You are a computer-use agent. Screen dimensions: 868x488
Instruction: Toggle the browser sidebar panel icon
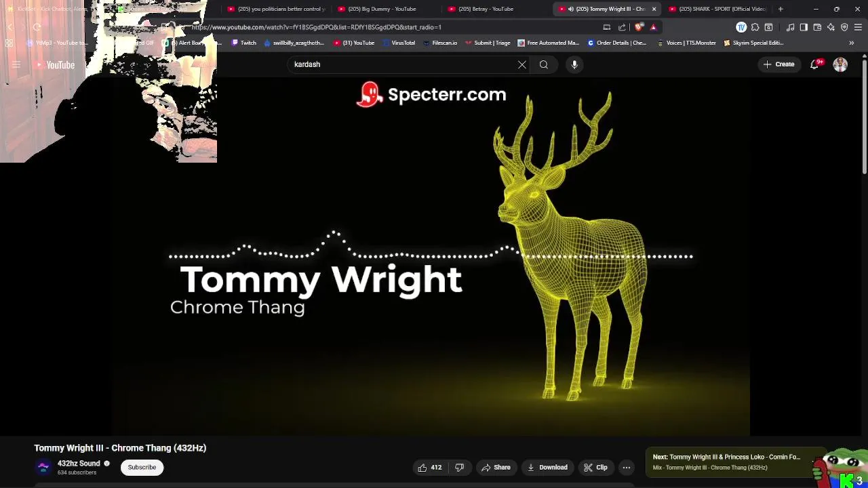804,27
